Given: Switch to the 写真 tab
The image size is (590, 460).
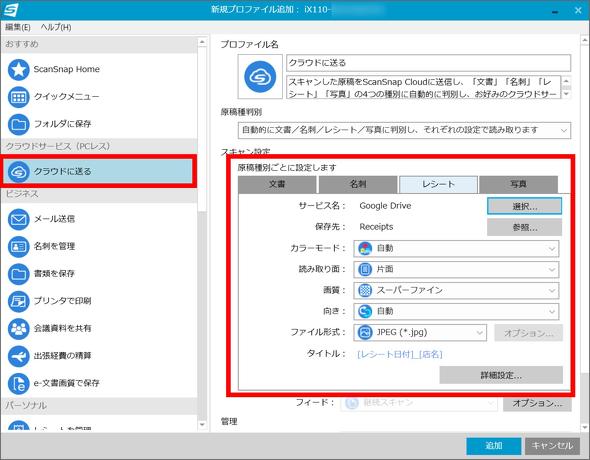Looking at the screenshot, I should [x=519, y=184].
